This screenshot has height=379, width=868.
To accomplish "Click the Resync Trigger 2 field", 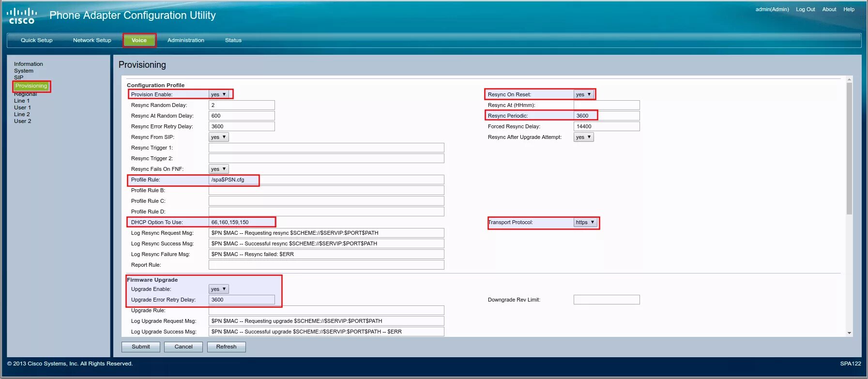I will pyautogui.click(x=326, y=158).
